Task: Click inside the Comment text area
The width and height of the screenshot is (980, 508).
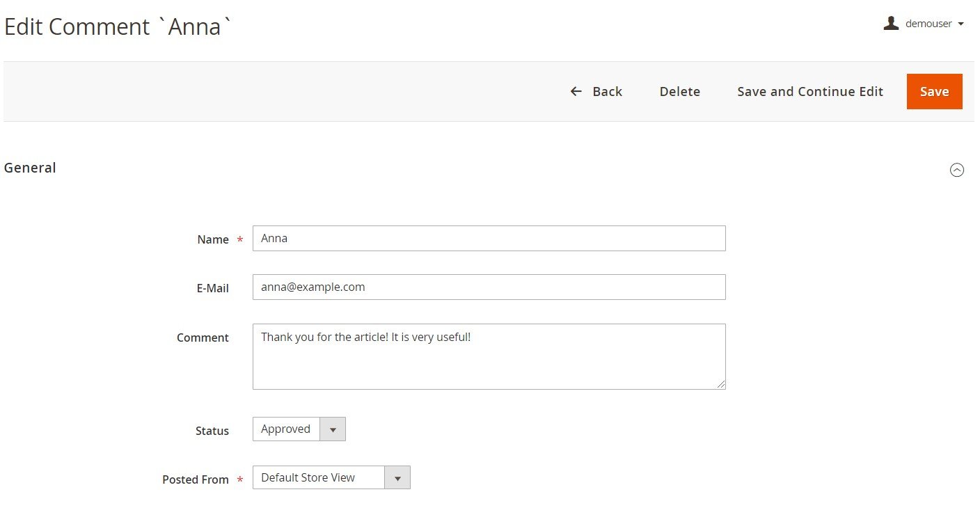Action: [x=489, y=356]
